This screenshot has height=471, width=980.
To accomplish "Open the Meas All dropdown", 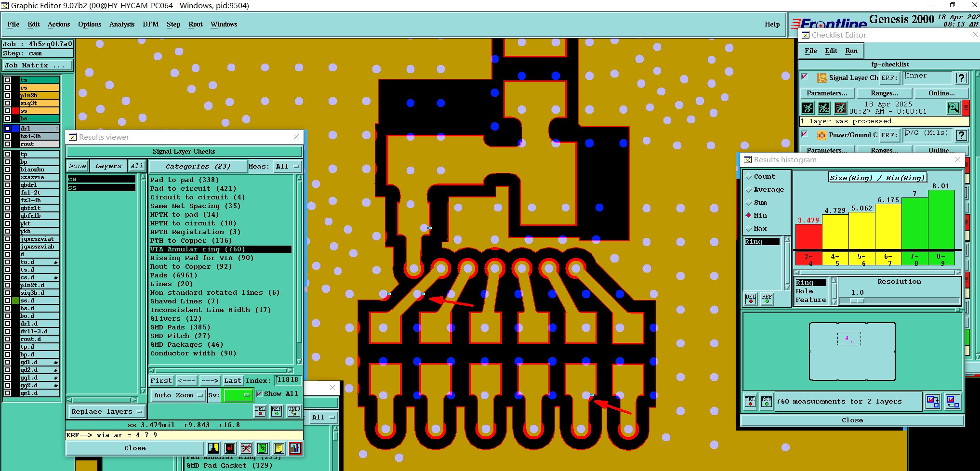I will pos(287,166).
